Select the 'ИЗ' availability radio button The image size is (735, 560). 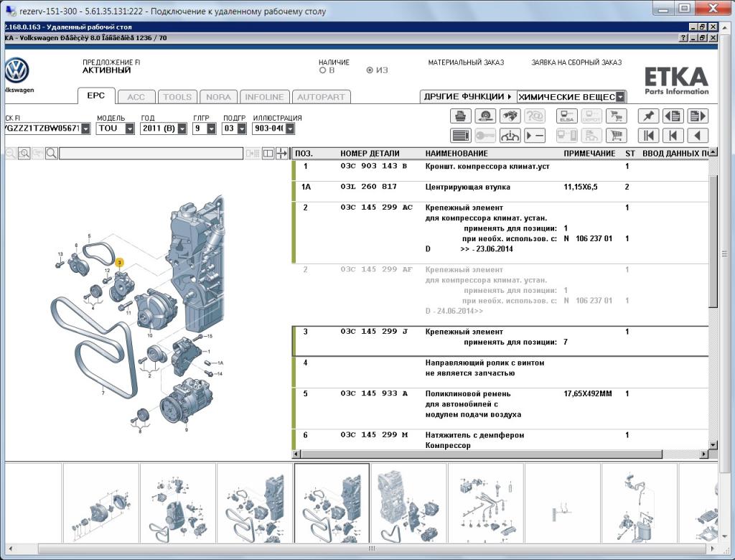point(370,70)
